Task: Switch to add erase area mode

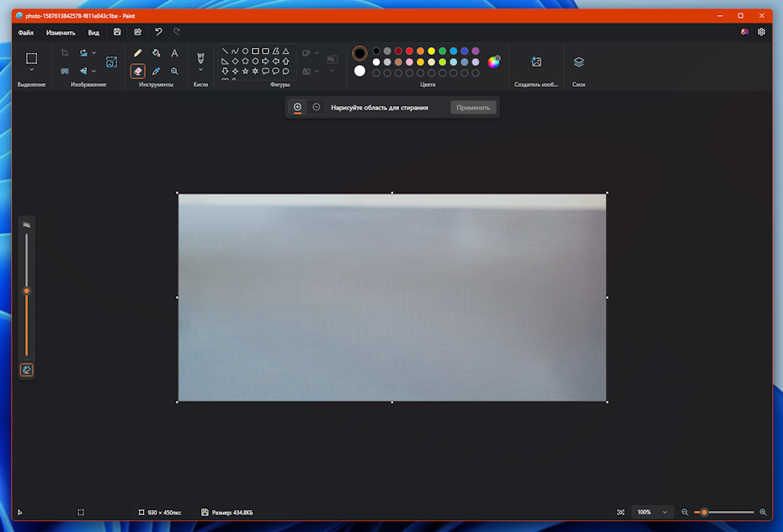Action: pyautogui.click(x=297, y=107)
